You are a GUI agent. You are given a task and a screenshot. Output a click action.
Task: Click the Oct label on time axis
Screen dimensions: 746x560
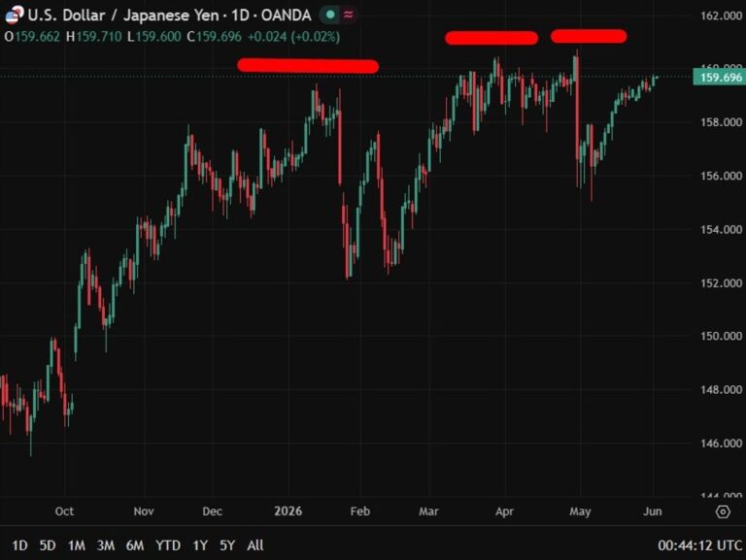[x=64, y=511]
